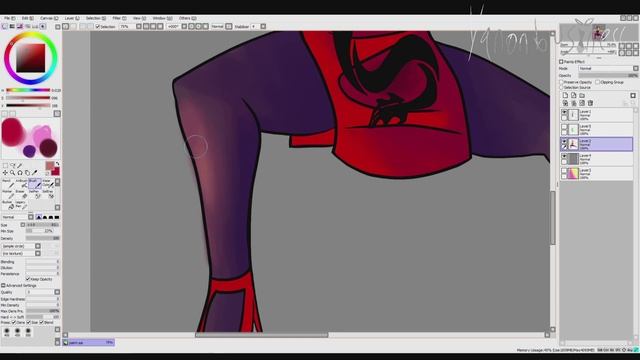Open the layer Mode dropdown
This screenshot has height=360, width=640.
pyautogui.click(x=608, y=69)
